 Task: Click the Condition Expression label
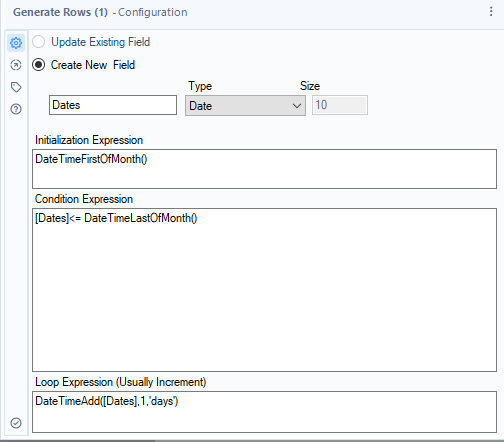[84, 199]
